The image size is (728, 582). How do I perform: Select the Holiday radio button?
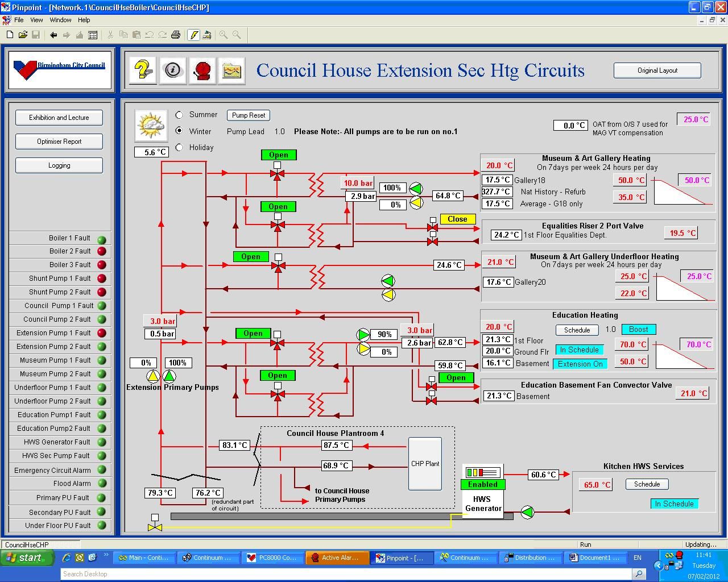tap(180, 147)
